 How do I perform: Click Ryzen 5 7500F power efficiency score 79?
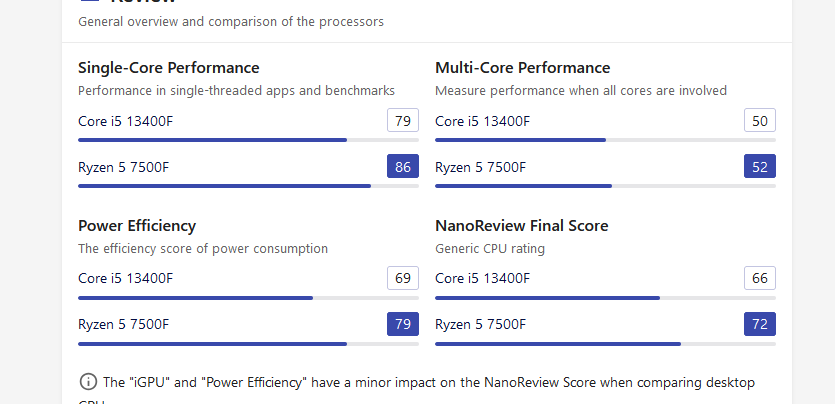click(x=403, y=324)
